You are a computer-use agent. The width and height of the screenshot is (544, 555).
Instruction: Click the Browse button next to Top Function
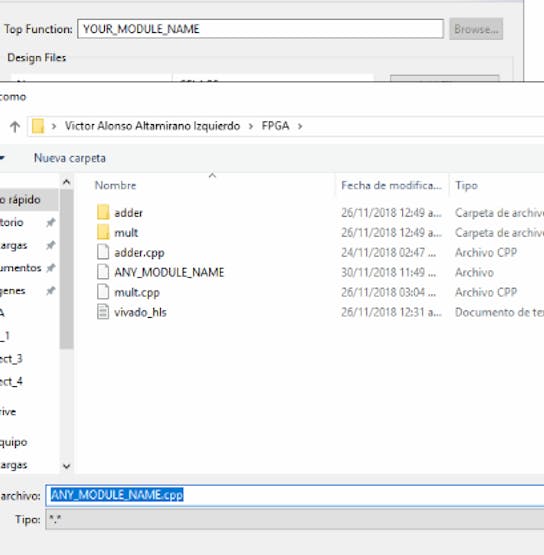pyautogui.click(x=476, y=29)
